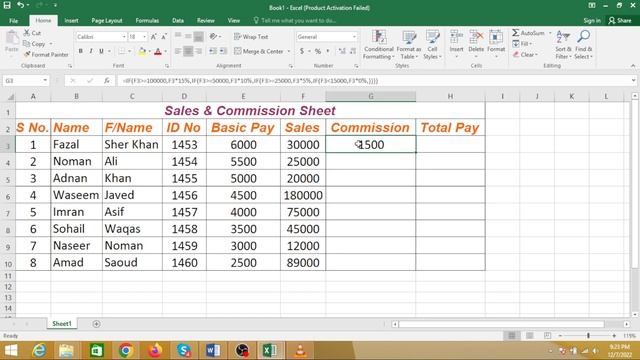The image size is (640, 360).
Task: Click the Insert Function fx icon
Action: pyautogui.click(x=107, y=80)
